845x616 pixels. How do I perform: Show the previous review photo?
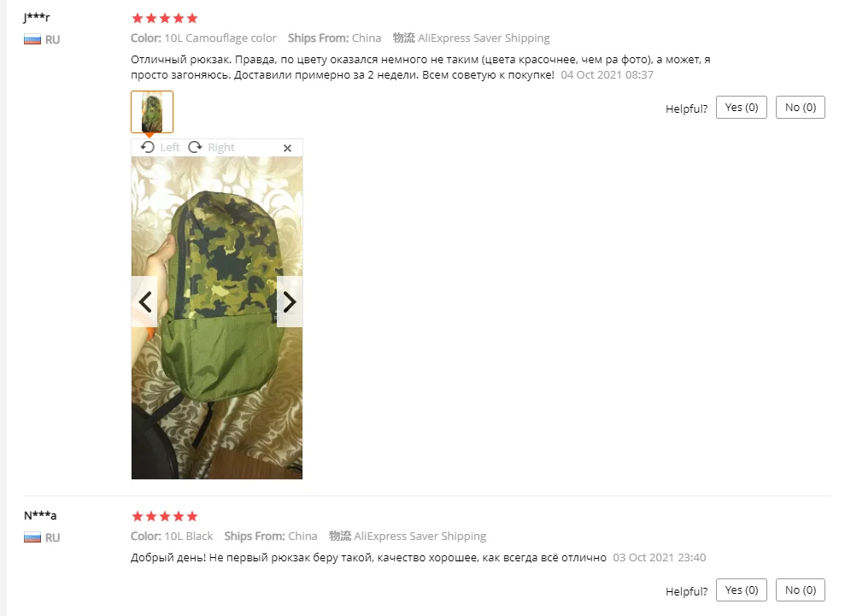tap(144, 302)
